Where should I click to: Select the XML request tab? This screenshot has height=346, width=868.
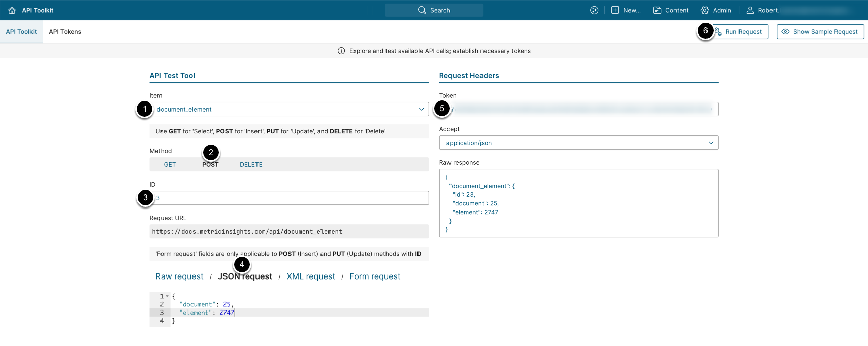(311, 276)
